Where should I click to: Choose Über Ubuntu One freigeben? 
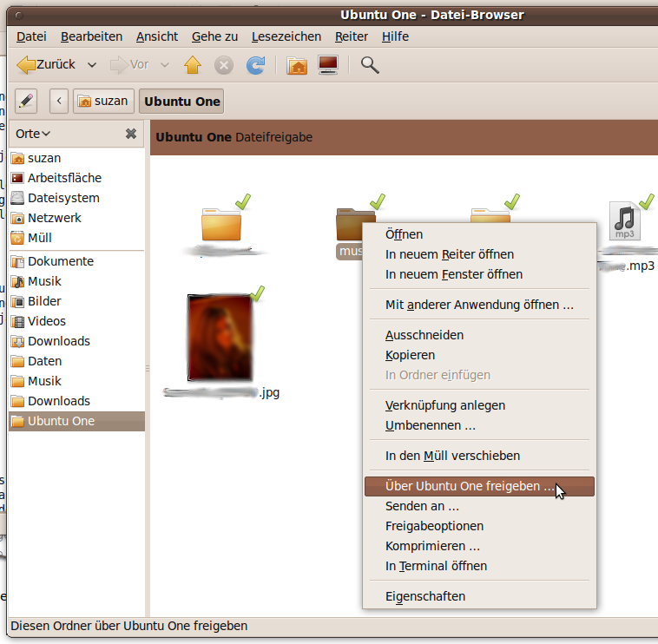click(479, 486)
